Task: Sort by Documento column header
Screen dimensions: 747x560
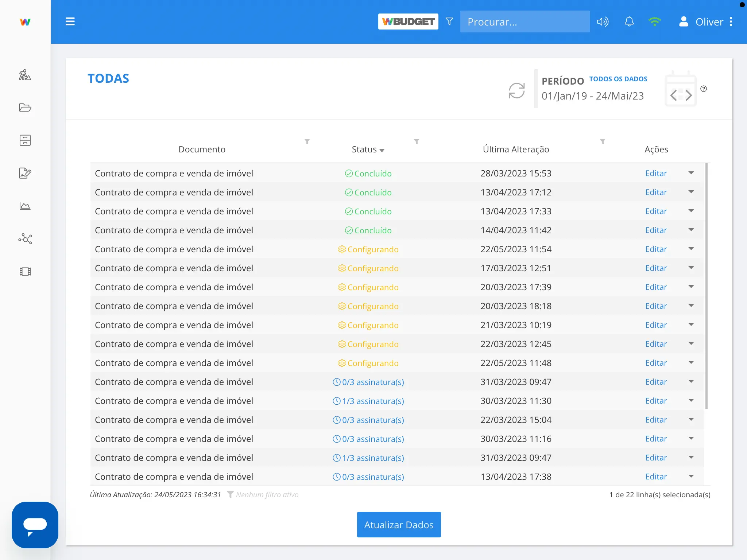Action: click(202, 149)
